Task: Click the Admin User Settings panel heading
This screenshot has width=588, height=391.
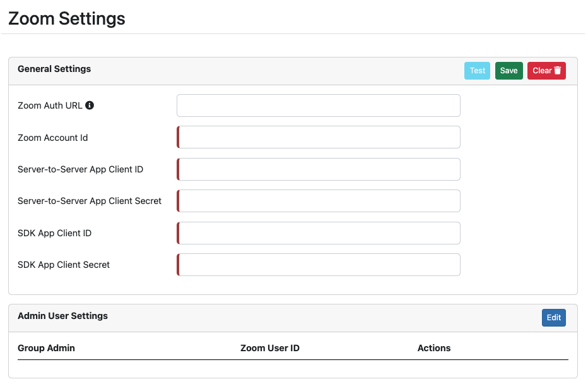Action: (62, 316)
